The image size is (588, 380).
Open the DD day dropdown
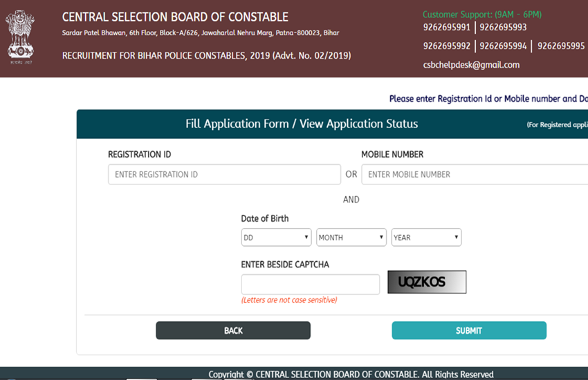(276, 238)
